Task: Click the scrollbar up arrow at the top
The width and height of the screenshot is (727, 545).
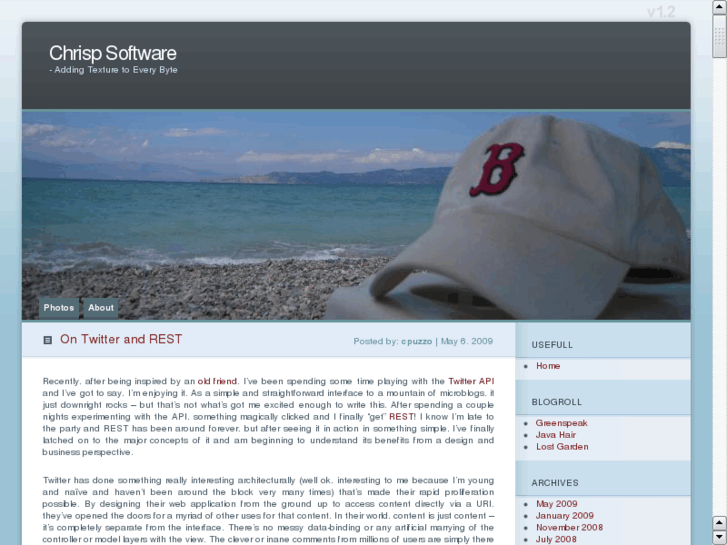Action: click(720, 7)
